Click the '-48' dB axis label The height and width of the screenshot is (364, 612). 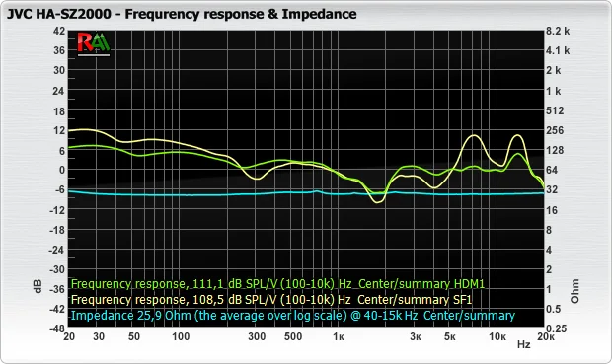click(57, 328)
